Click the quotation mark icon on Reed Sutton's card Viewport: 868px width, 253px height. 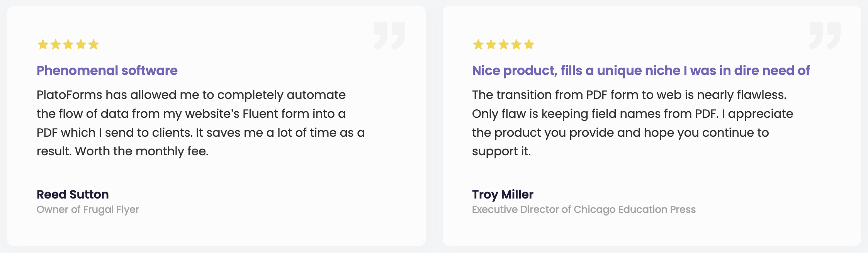click(389, 36)
